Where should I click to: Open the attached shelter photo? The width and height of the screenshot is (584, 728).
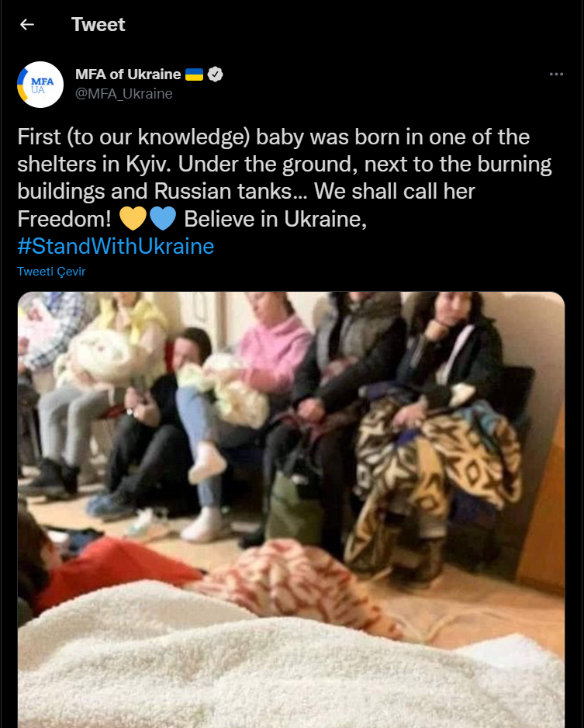tap(292, 510)
